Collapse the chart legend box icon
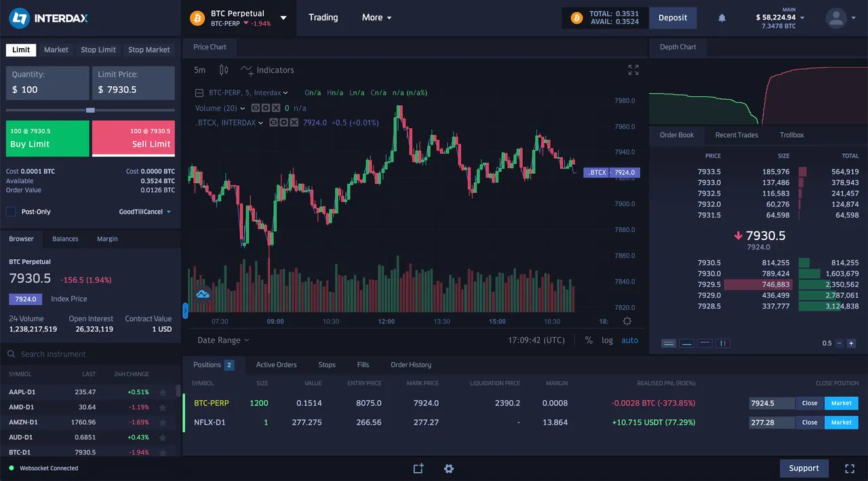The image size is (868, 481). click(x=199, y=93)
